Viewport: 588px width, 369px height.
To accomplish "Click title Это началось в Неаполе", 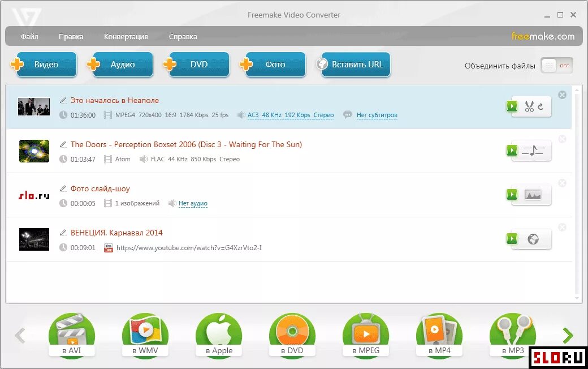I will click(x=115, y=100).
